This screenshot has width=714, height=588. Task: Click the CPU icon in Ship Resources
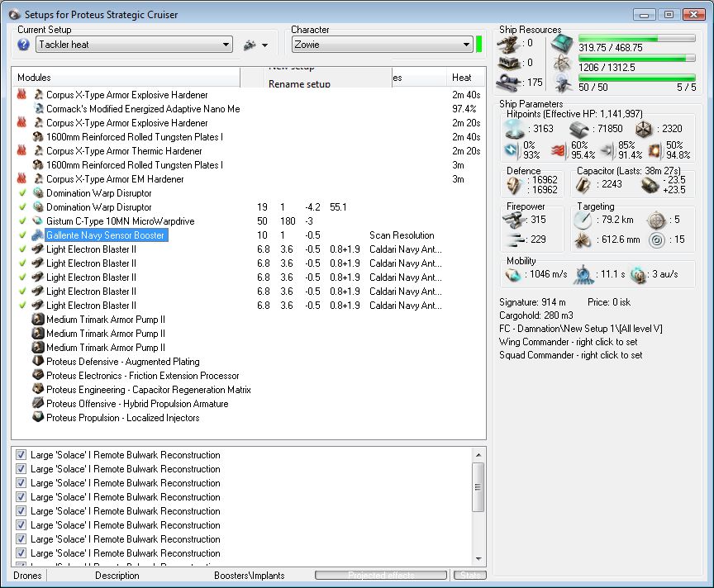point(562,45)
